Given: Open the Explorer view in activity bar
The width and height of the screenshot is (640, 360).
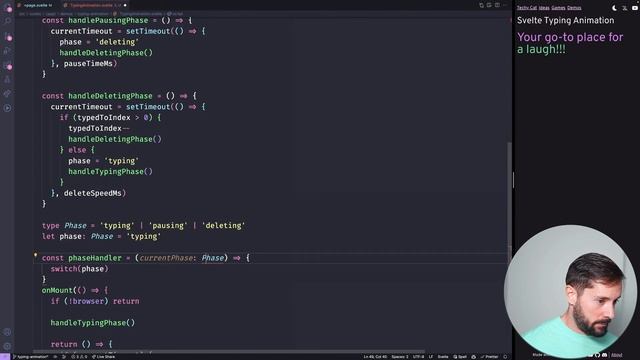Looking at the screenshot, I should (7, 7).
